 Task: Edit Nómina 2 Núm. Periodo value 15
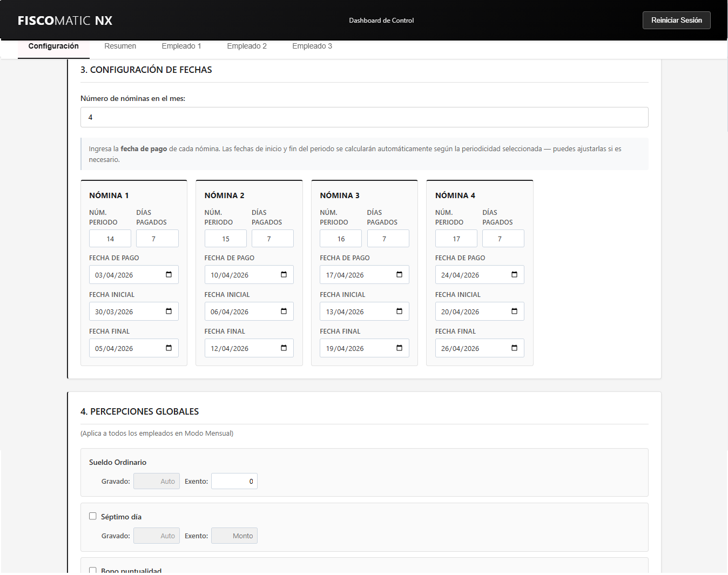click(x=226, y=239)
